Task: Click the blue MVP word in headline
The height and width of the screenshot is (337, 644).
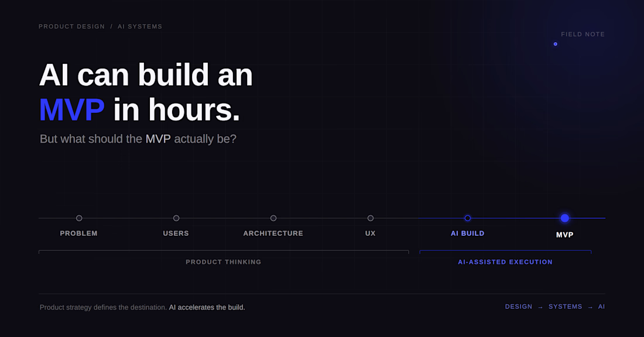Action: tap(71, 110)
